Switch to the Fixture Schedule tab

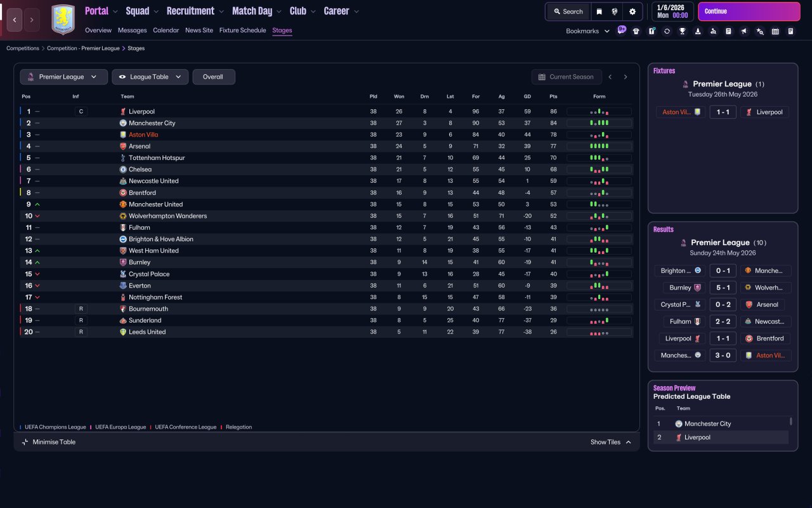pos(243,30)
